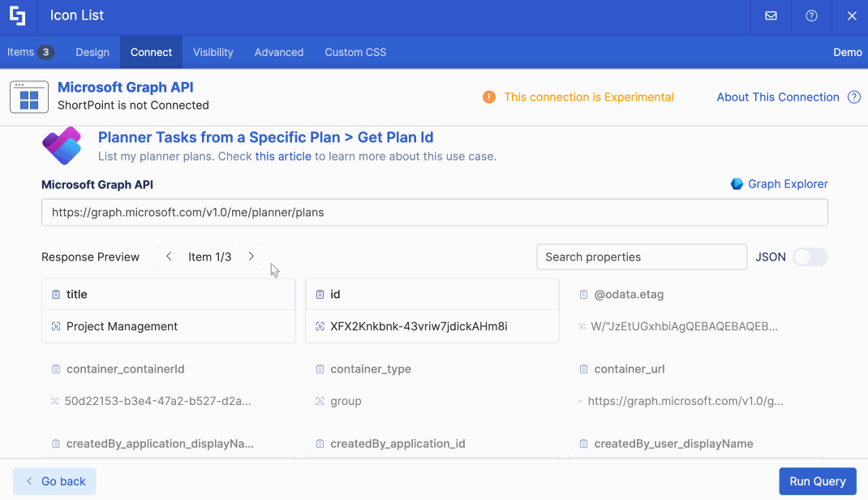Click the 'Item 1/3' counter
This screenshot has width=868, height=500.
[210, 257]
